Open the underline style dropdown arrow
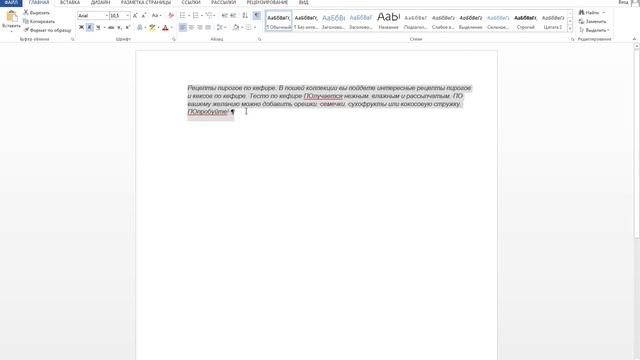Viewport: 640px width, 360px height. (104, 28)
